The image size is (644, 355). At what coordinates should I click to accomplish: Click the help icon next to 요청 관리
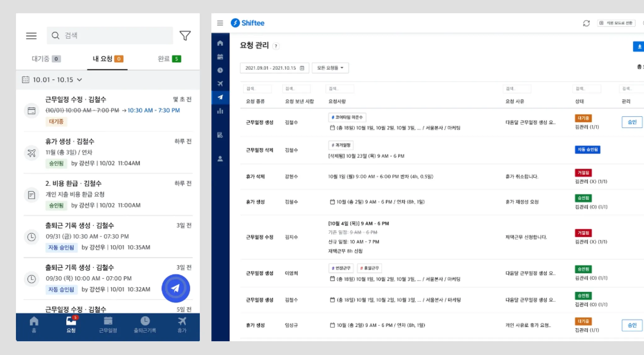coord(276,46)
